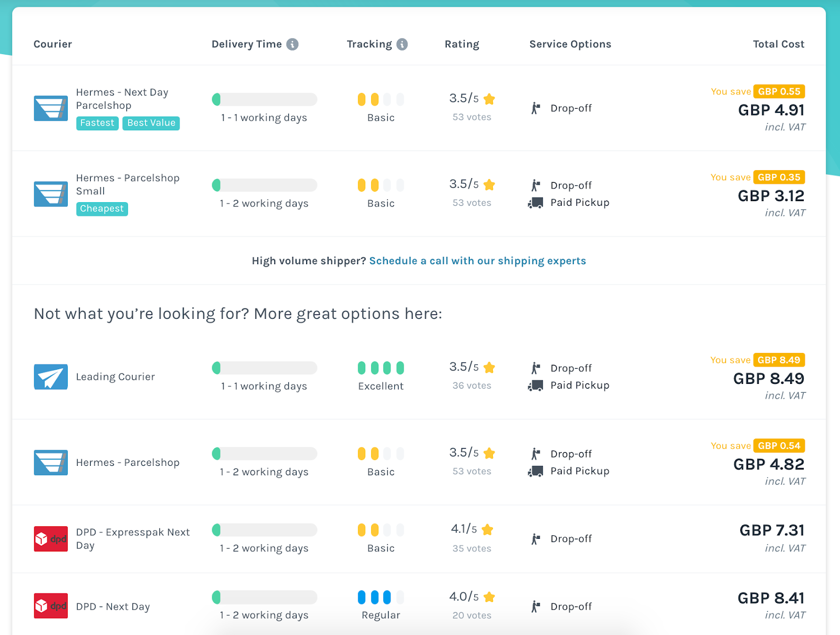The height and width of the screenshot is (635, 840).
Task: Select the Hermes Parcelshop Small courier logo
Action: [x=51, y=194]
